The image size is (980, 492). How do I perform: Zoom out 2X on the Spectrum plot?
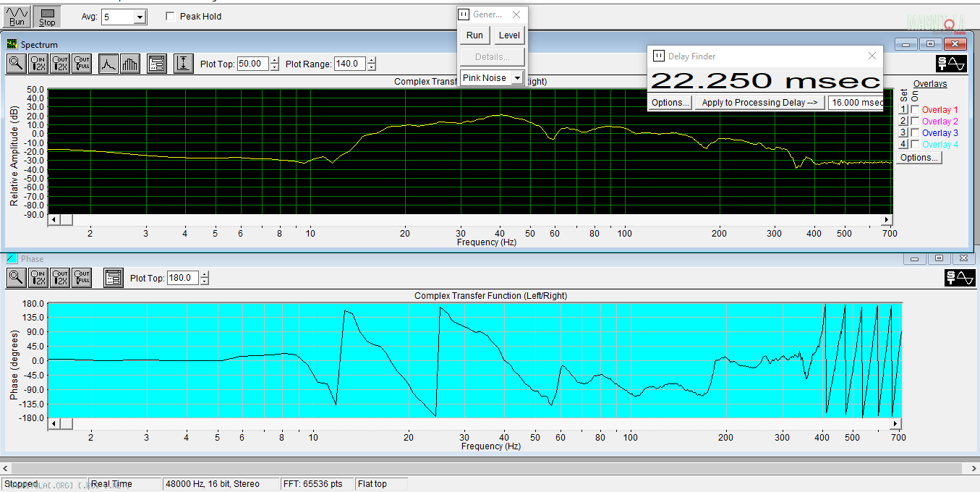coord(61,64)
